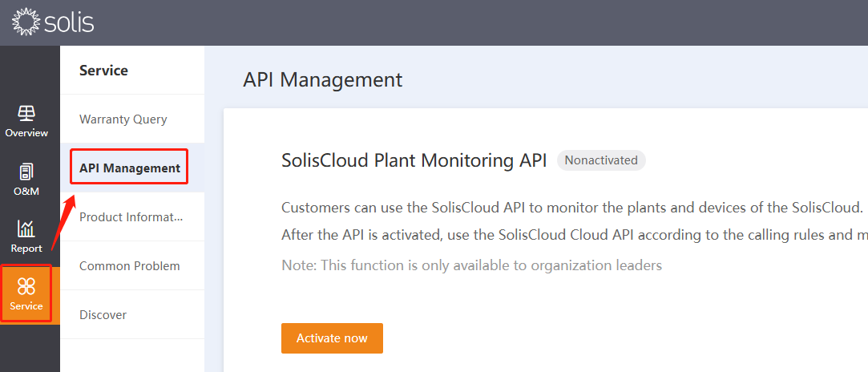Open the Report chart icon

click(x=26, y=228)
